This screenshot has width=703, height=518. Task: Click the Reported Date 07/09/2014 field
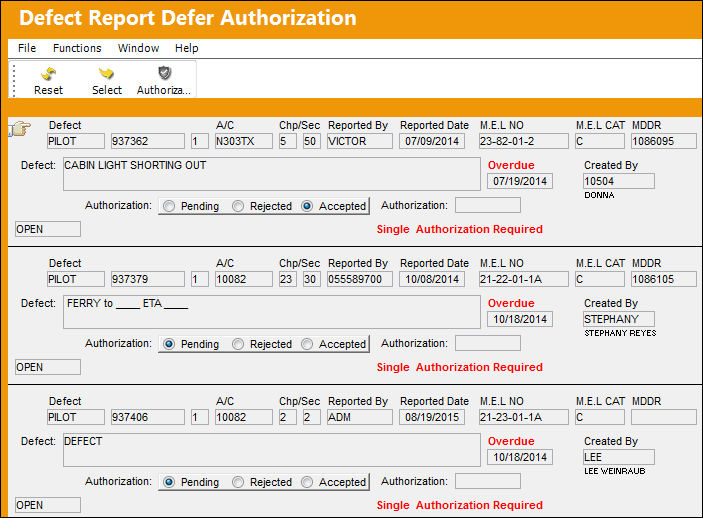tap(432, 141)
